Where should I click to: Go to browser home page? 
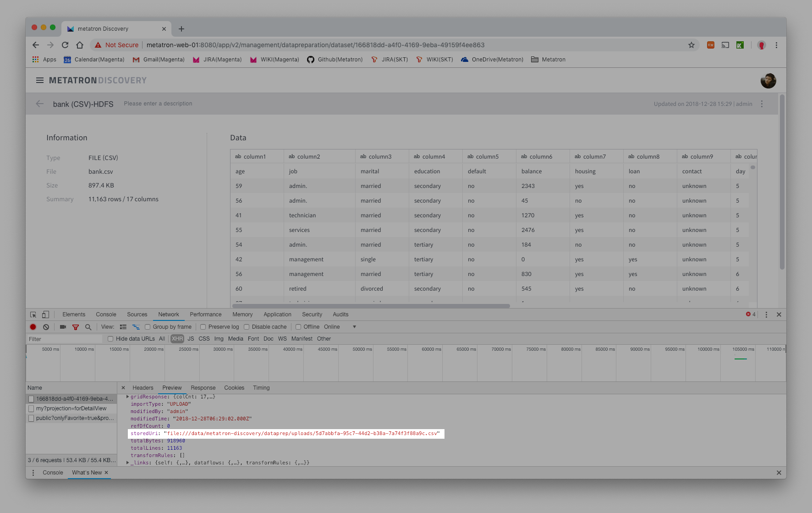(80, 45)
